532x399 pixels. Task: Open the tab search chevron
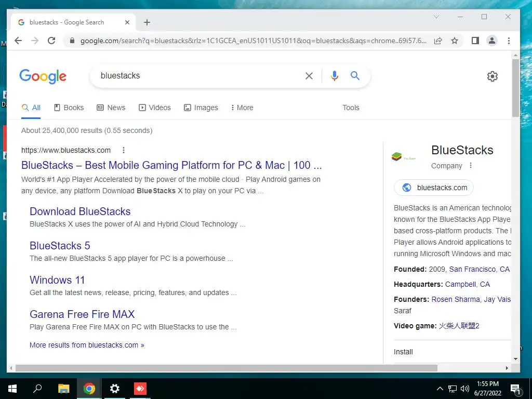436,17
